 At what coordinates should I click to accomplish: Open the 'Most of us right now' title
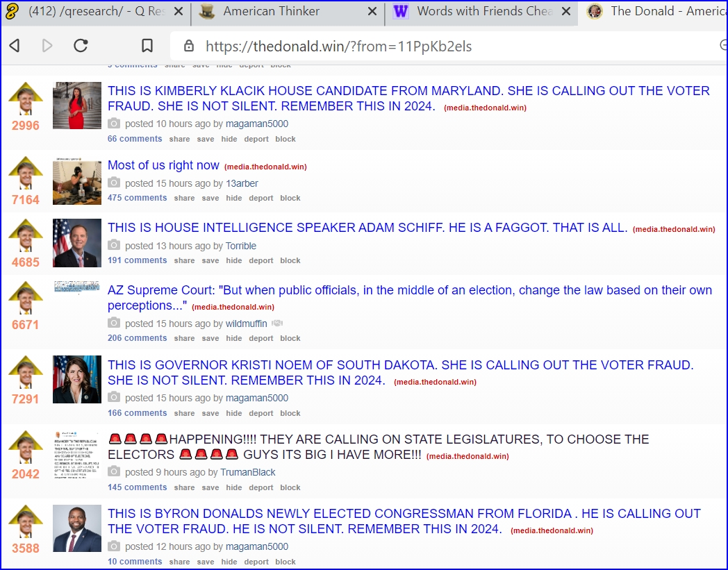point(163,165)
